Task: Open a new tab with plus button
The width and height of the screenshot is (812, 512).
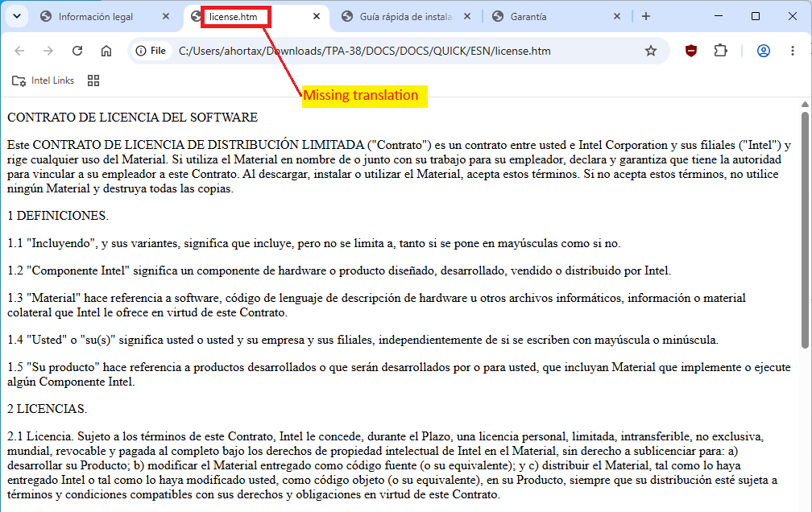Action: pyautogui.click(x=646, y=17)
